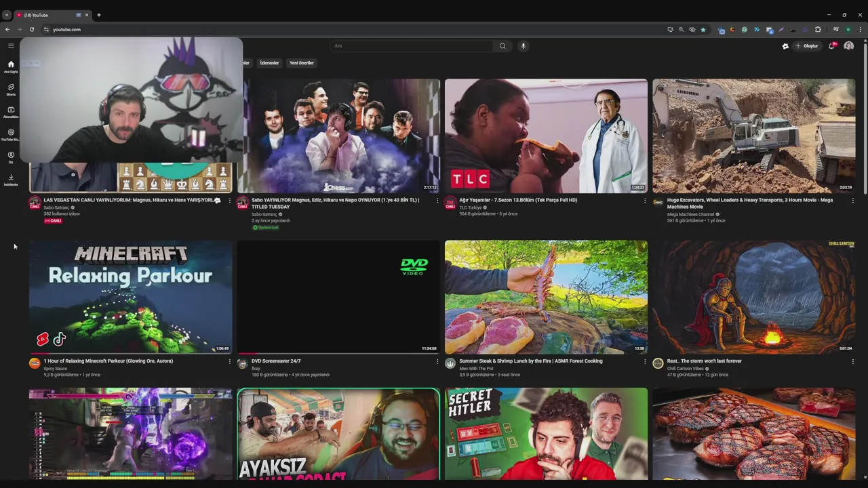Select the Yeni öneriler filter chip

(x=302, y=63)
